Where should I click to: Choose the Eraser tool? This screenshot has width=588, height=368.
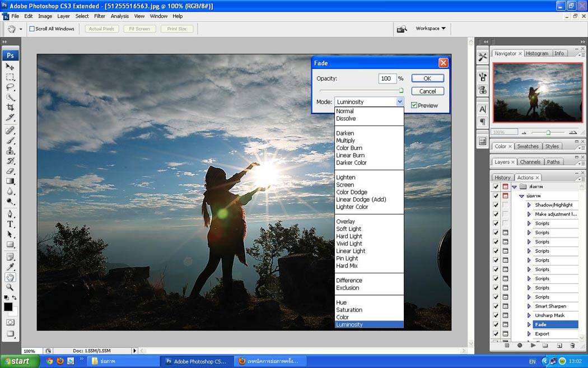[10, 171]
